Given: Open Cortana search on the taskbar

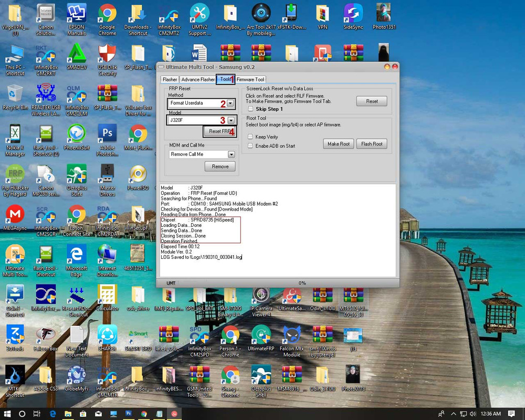Looking at the screenshot, I should (22, 414).
